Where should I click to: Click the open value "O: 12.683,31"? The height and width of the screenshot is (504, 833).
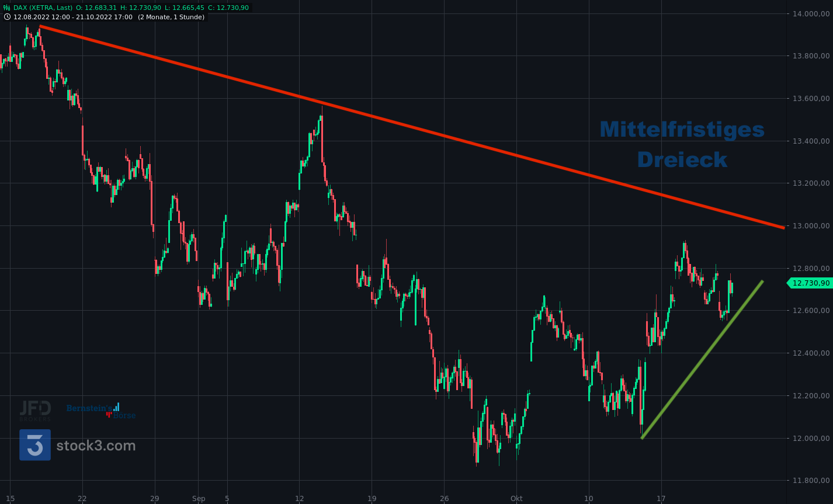tap(96, 8)
